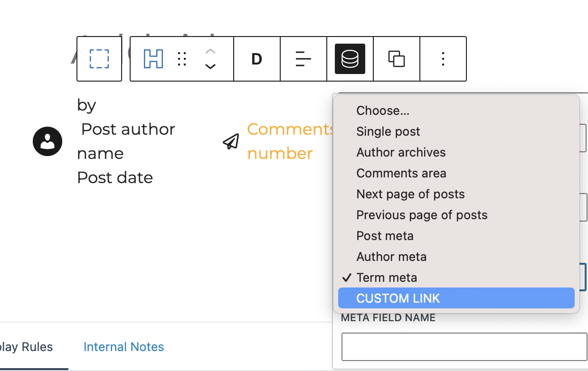
Task: Click the Headline block type icon
Action: coord(153,59)
